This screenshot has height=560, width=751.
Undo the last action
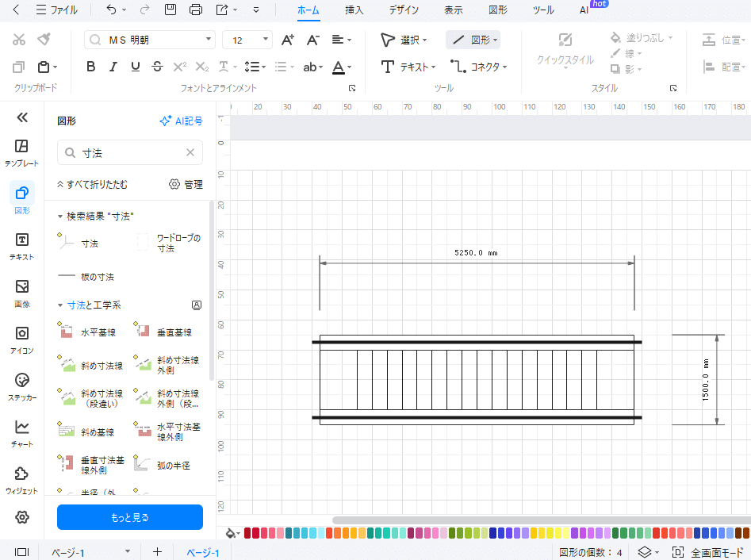pos(111,10)
